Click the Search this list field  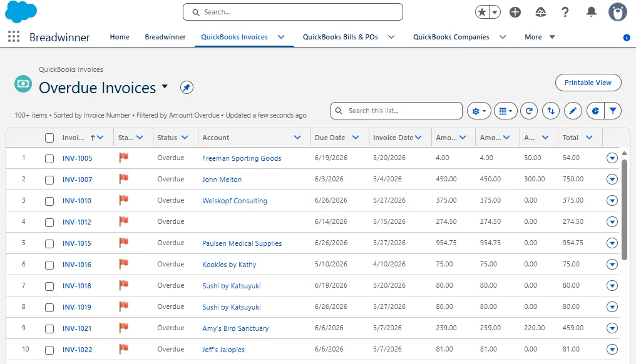(397, 111)
